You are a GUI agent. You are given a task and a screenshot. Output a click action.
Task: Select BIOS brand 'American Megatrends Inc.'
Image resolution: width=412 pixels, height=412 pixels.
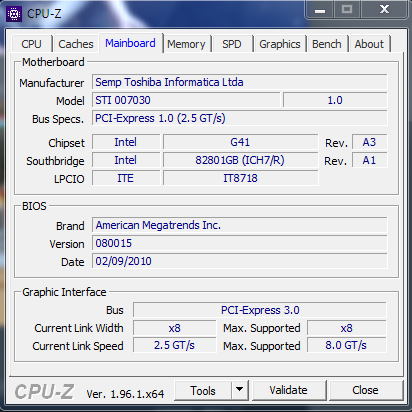240,225
